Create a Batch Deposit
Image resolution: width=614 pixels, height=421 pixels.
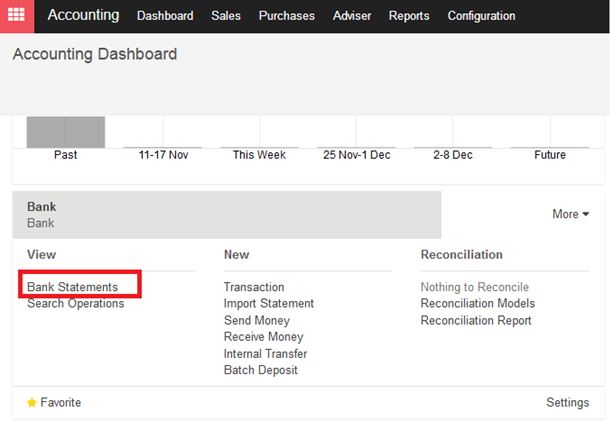point(260,370)
